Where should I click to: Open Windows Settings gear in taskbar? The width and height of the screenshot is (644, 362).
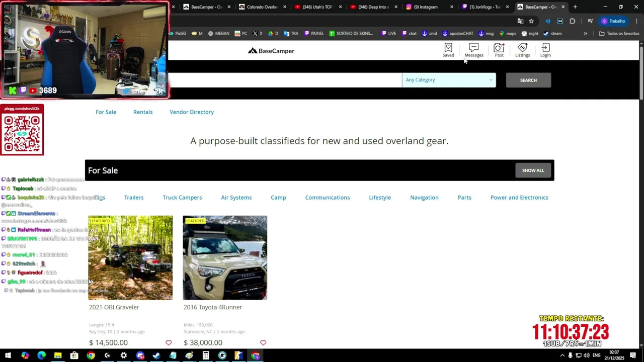(124, 355)
